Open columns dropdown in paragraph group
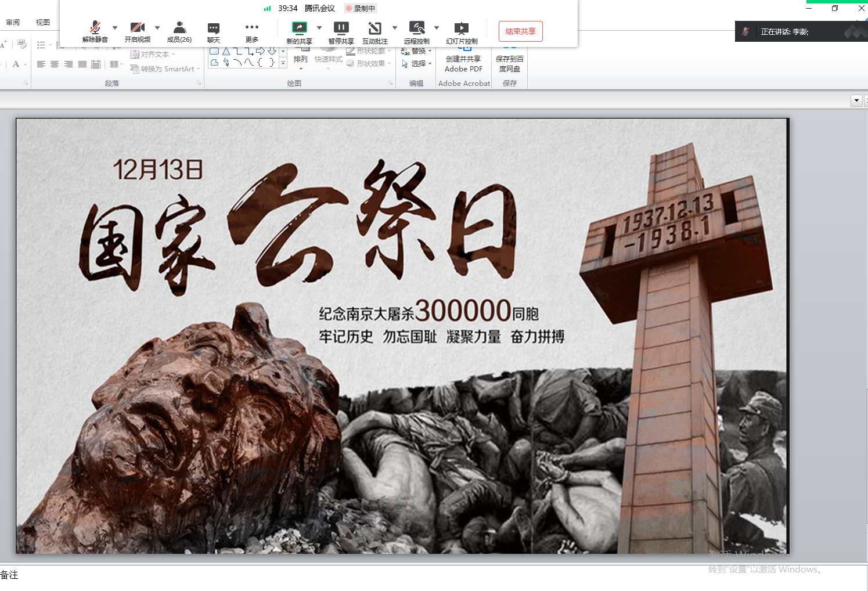Viewport: 868px width, 591px height. coord(116,64)
